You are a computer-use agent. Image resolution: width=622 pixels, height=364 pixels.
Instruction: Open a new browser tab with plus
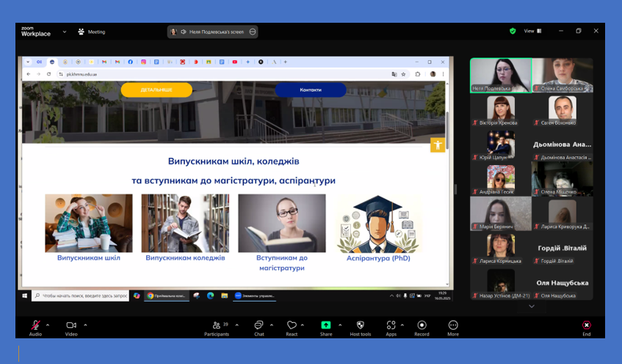[285, 62]
